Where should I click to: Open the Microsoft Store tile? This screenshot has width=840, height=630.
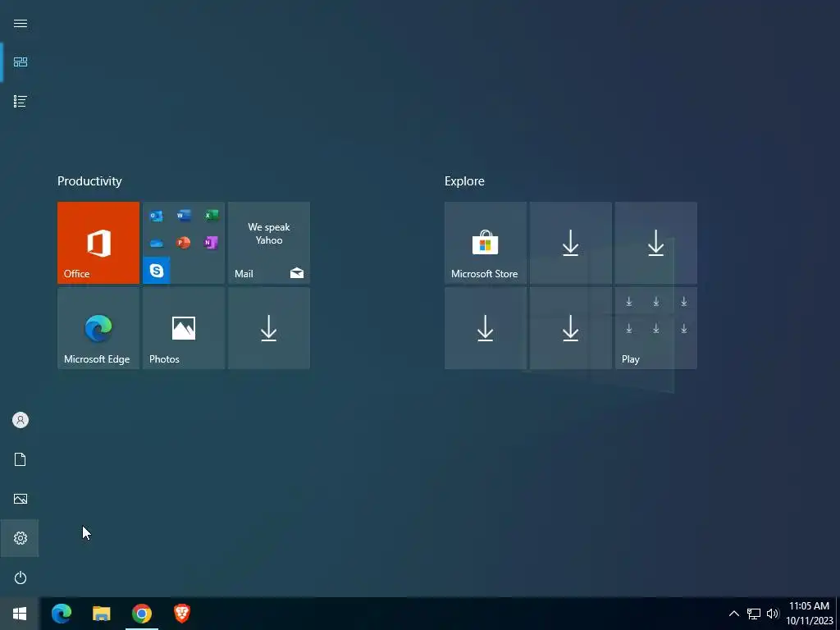pos(486,243)
